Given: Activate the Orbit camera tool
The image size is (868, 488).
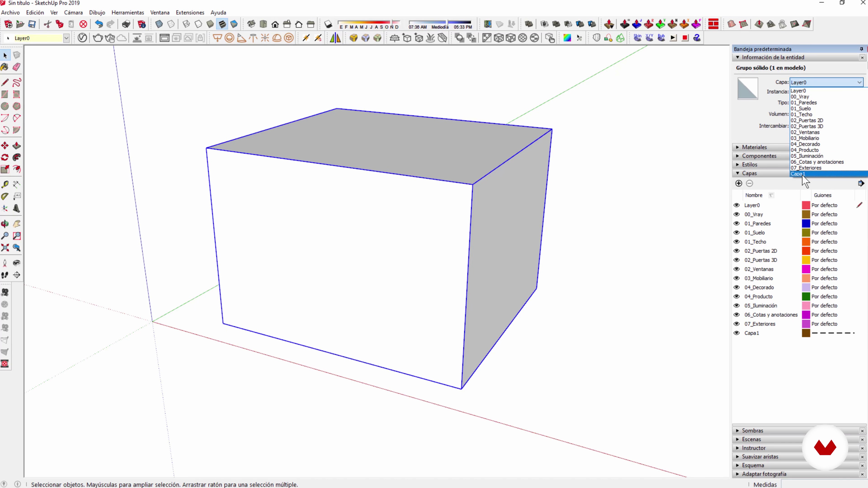Looking at the screenshot, I should coord(5,224).
